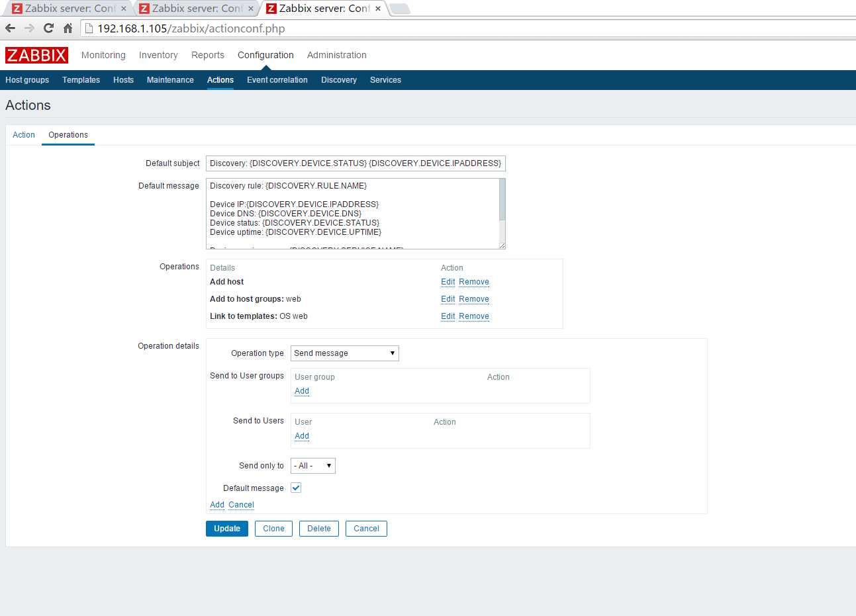Select the Operations tab
Viewport: 856px width, 616px height.
68,135
